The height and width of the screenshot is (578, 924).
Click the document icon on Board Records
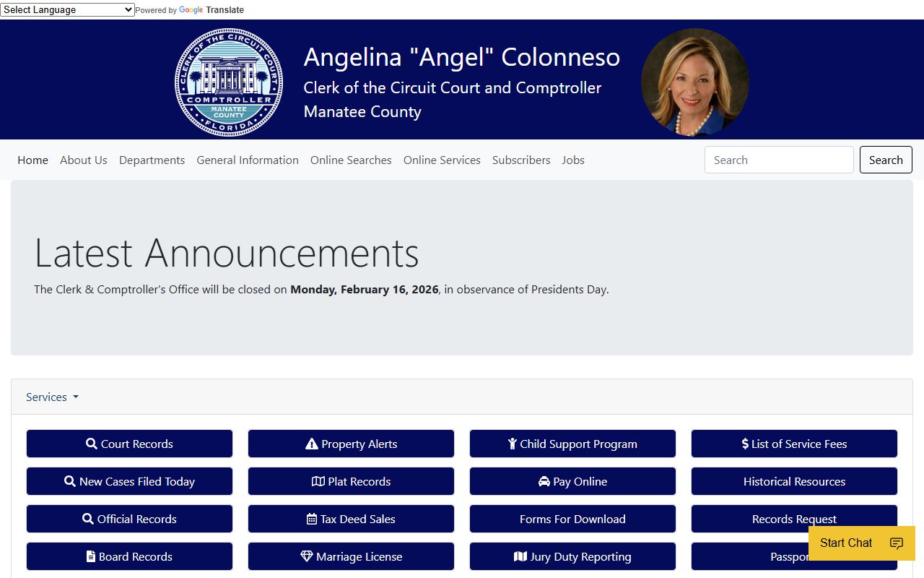point(91,556)
